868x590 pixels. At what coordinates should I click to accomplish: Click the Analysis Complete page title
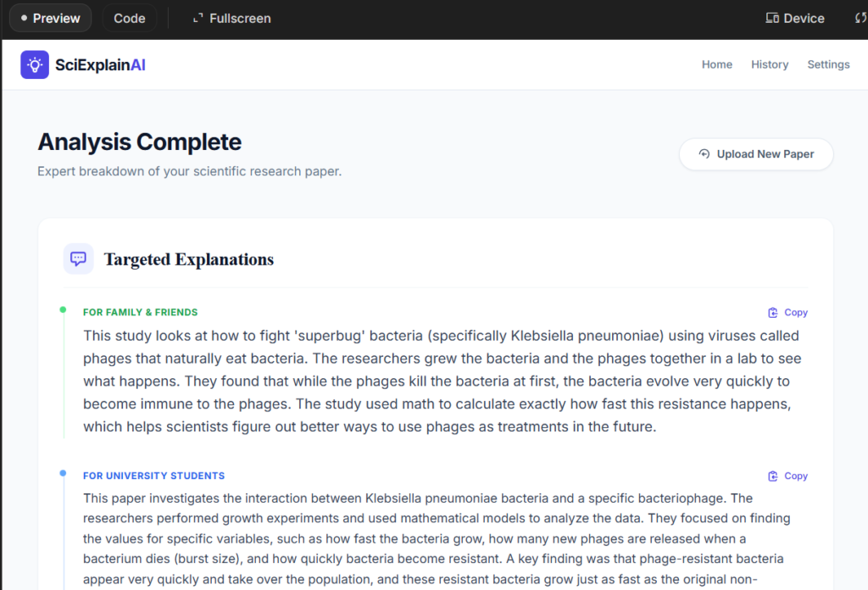click(x=139, y=142)
